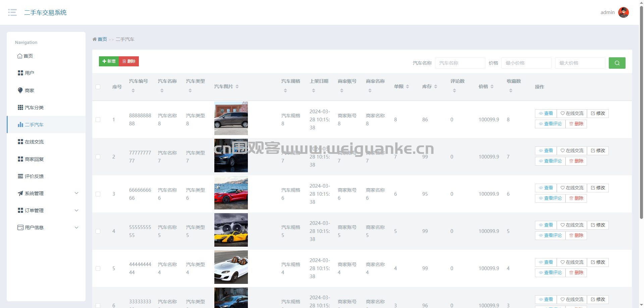
Task: Expand the 用户信息 submenu chevron
Action: pos(76,228)
